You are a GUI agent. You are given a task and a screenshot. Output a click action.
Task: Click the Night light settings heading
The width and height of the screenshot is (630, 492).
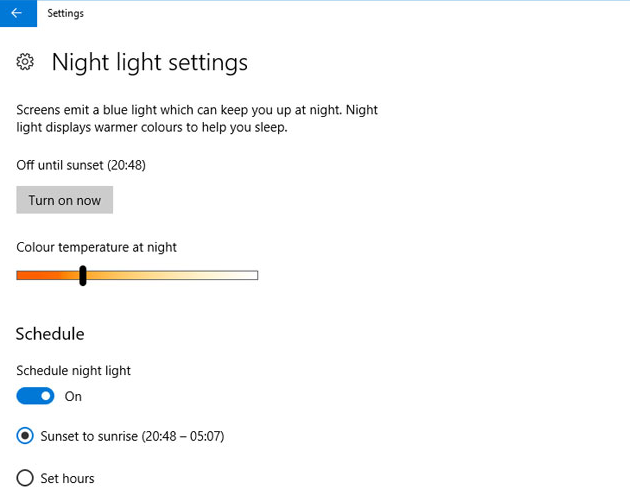pos(149,63)
